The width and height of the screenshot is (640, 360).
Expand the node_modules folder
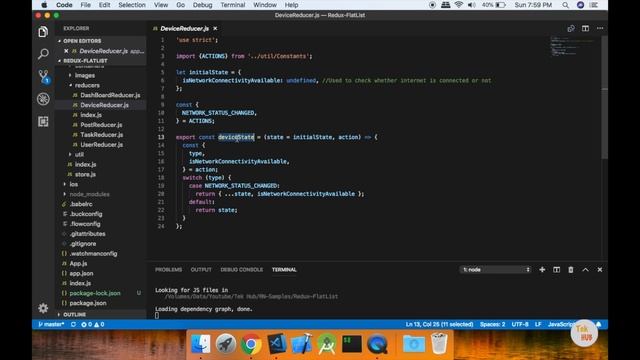click(x=89, y=194)
